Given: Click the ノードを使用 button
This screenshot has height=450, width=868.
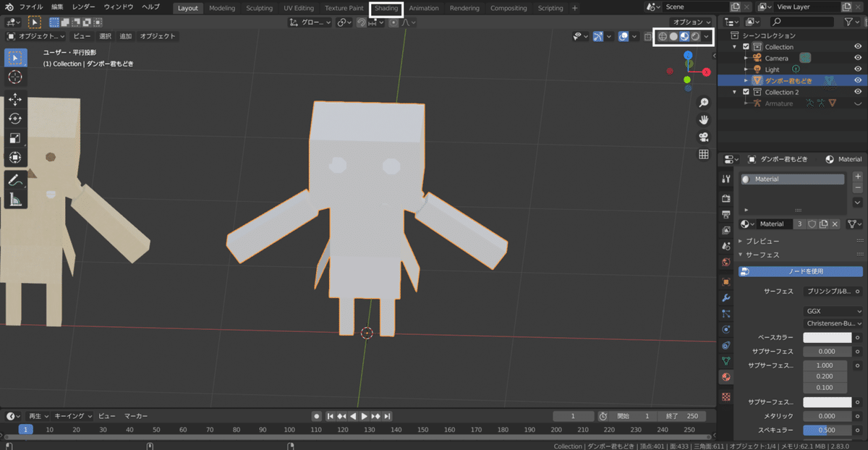Looking at the screenshot, I should click(x=801, y=271).
